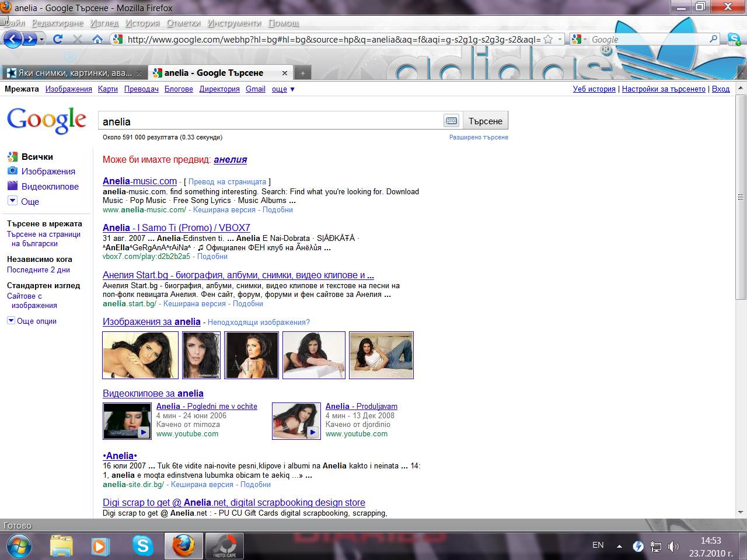Image resolution: width=747 pixels, height=560 pixels.
Task: Open the first image result thumbnail
Action: coord(140,355)
